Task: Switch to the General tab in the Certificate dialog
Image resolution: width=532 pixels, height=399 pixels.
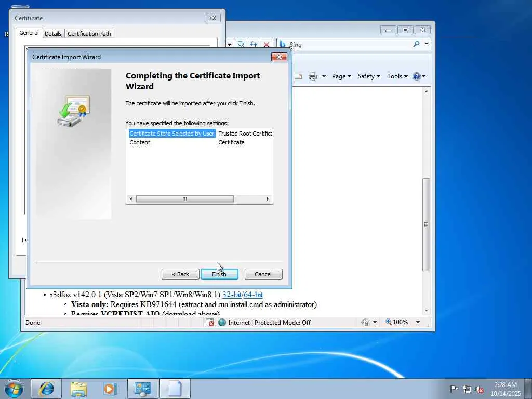Action: 29,33
